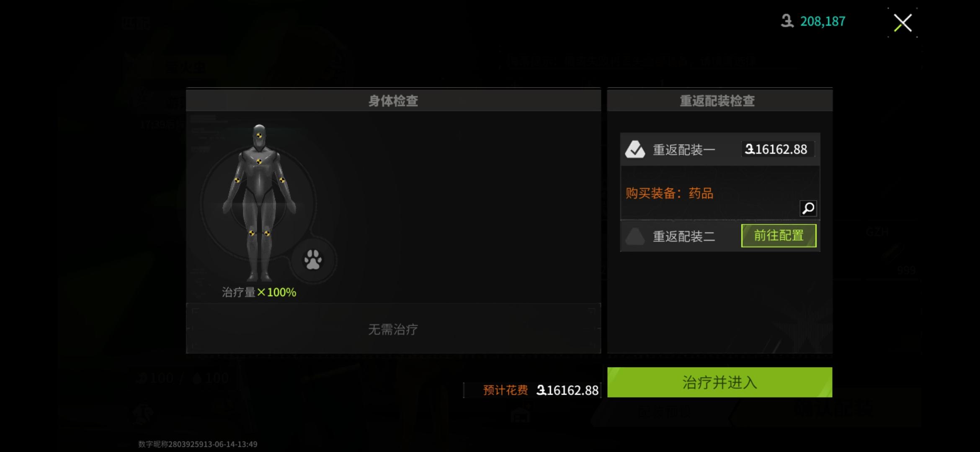Click the 无需治疗 status bar
Viewport: 980px width, 452px height.
[393, 329]
